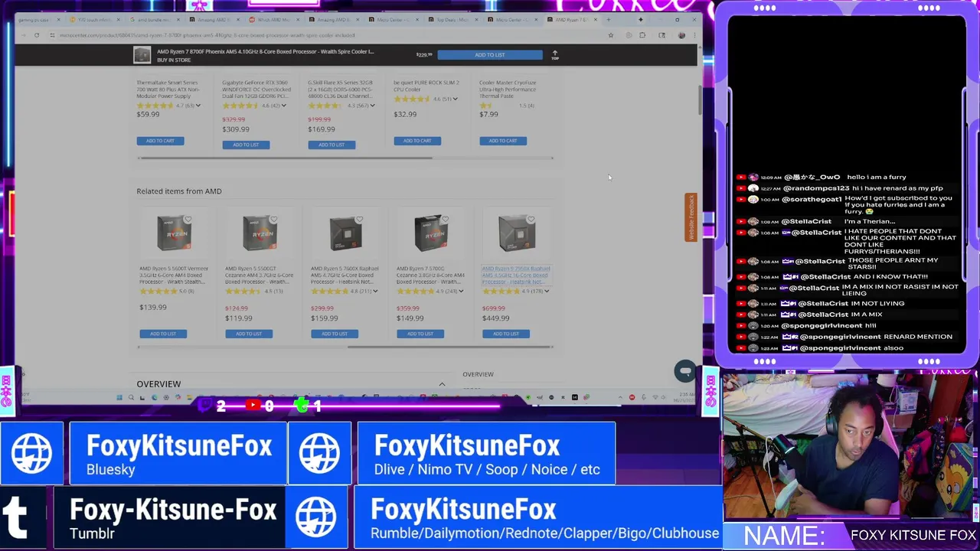Add Ryzen 5 5500GT to list

tap(249, 334)
